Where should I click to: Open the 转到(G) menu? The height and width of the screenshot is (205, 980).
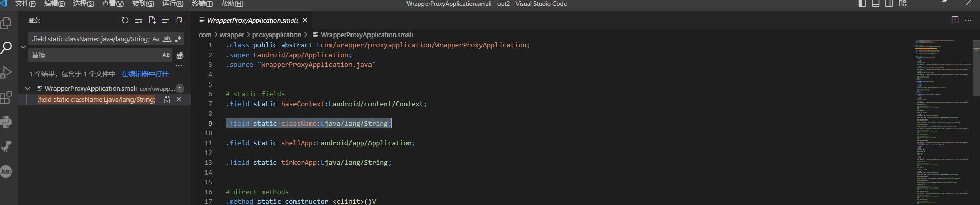tap(143, 4)
